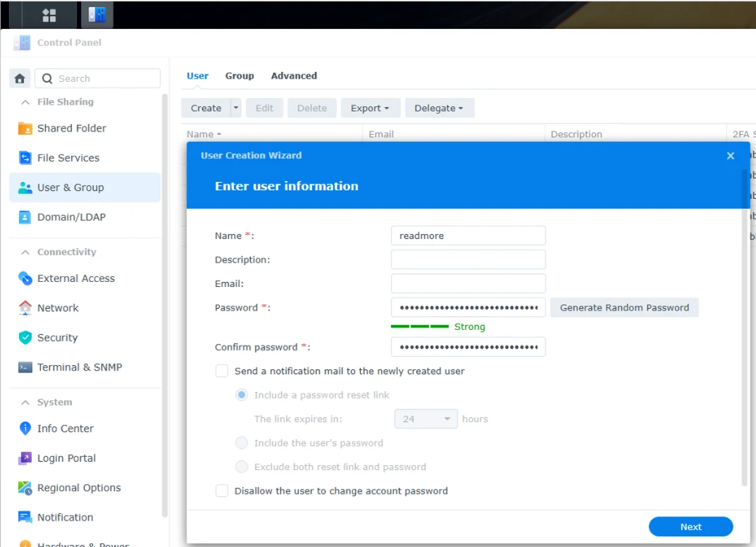Click the search magnifier icon
This screenshot has width=756, height=547.
click(x=47, y=78)
